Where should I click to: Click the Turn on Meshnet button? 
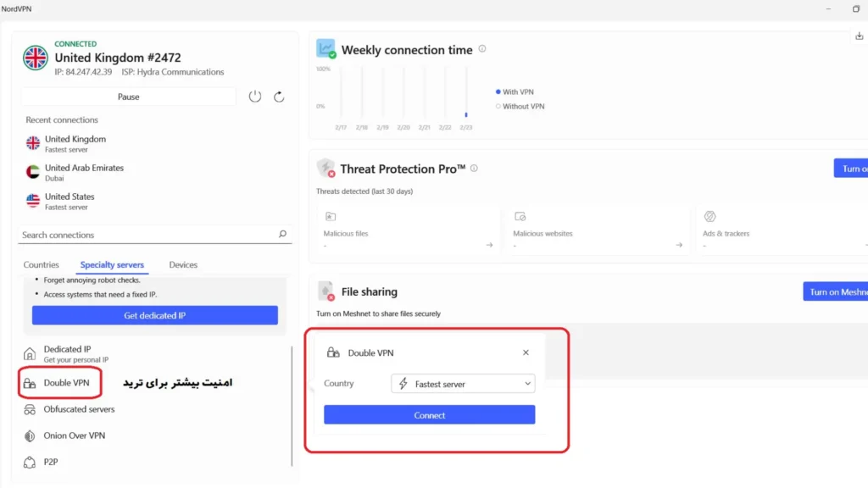tap(835, 291)
